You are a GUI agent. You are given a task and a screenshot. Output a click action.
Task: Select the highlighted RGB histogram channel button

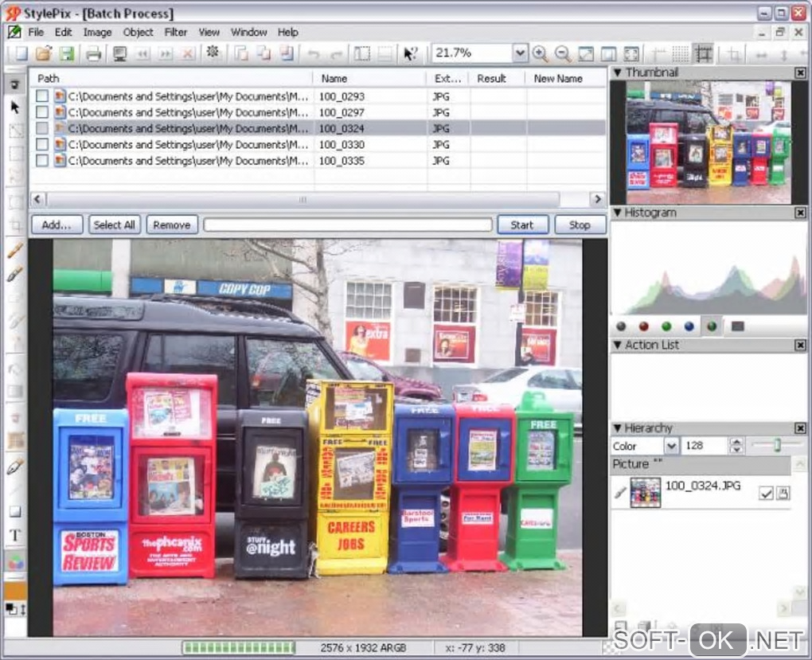point(712,326)
